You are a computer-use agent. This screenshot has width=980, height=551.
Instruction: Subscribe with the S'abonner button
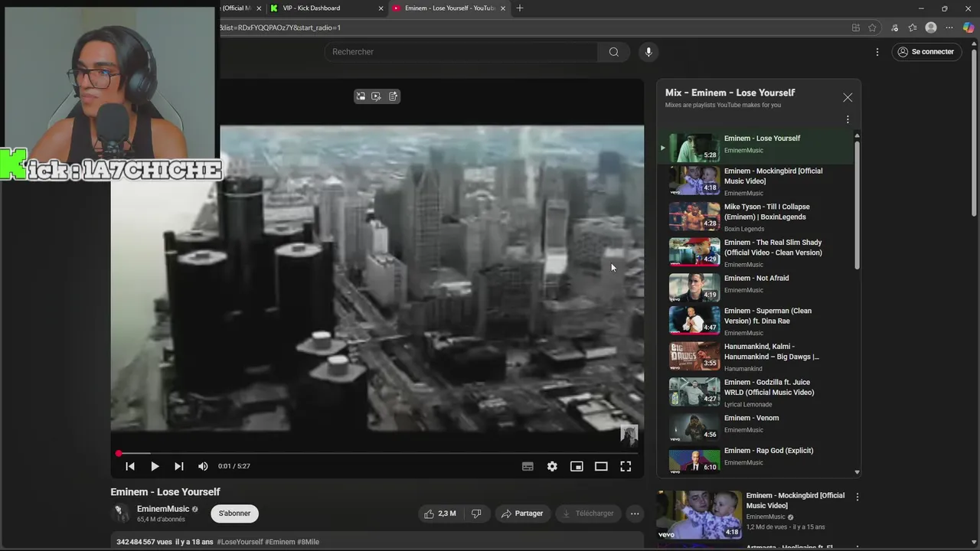tap(234, 514)
